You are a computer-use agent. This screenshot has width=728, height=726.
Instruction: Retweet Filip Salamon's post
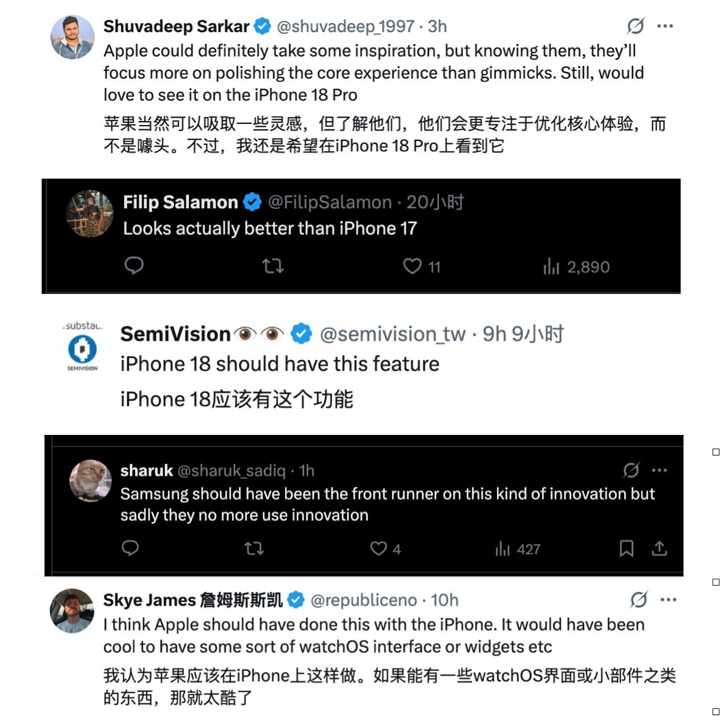273,266
